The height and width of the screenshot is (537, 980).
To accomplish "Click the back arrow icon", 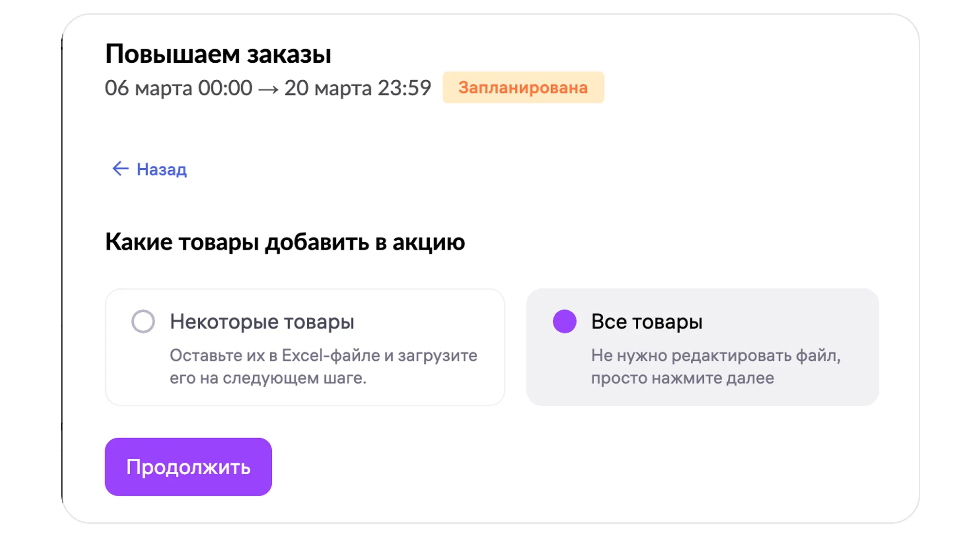I will click(x=120, y=169).
